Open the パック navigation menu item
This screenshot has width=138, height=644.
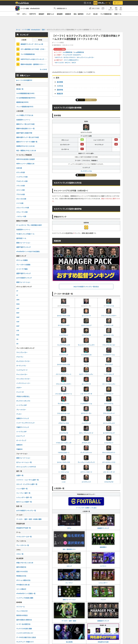[88, 14]
